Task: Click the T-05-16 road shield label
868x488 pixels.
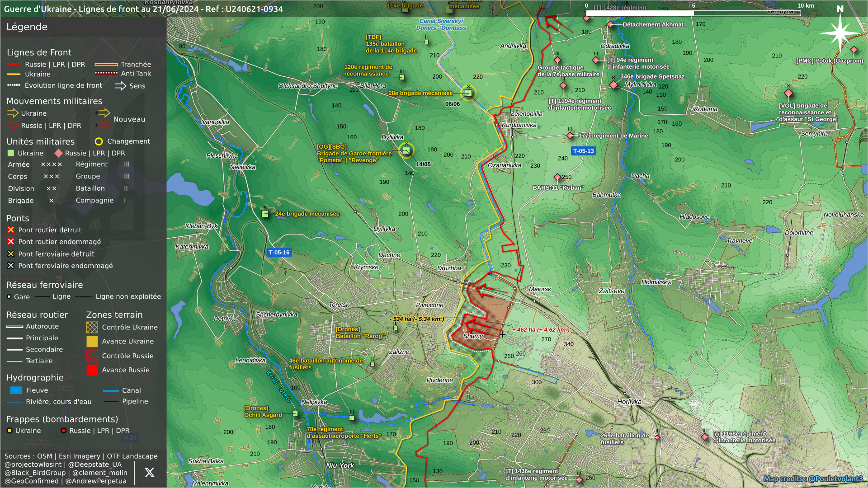Action: coord(279,253)
